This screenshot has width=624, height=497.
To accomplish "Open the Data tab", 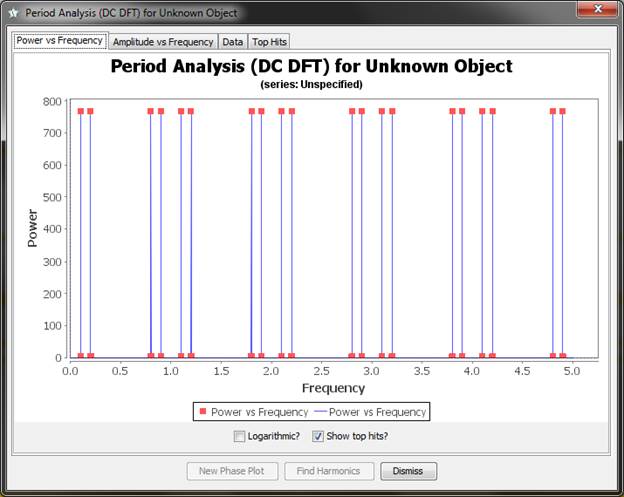I will (232, 42).
